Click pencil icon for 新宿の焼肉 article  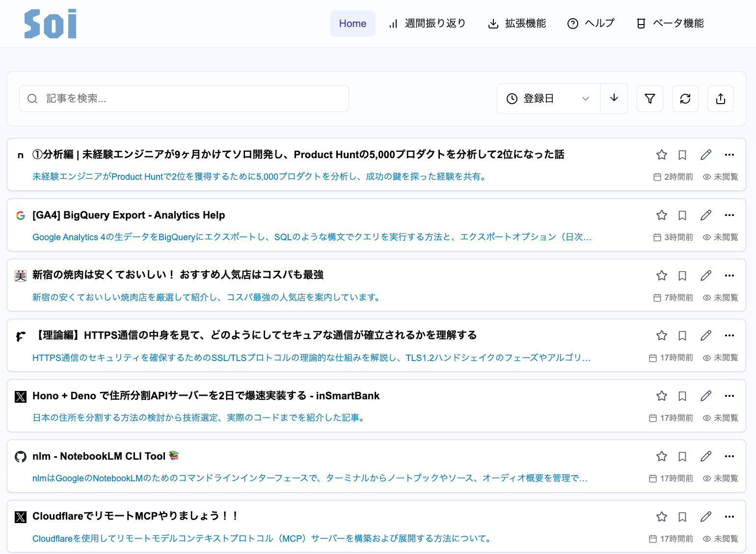(705, 276)
